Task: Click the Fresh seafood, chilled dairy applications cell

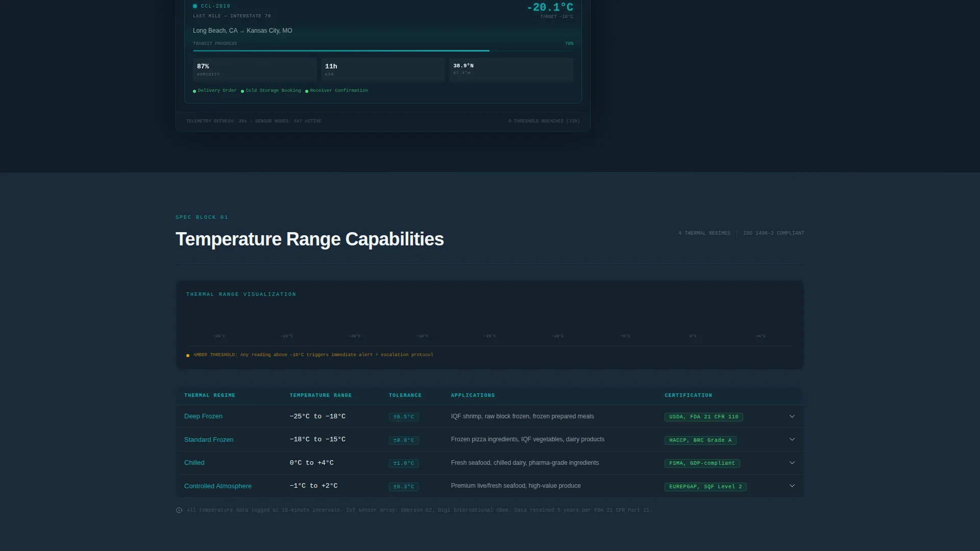Action: pos(525,463)
